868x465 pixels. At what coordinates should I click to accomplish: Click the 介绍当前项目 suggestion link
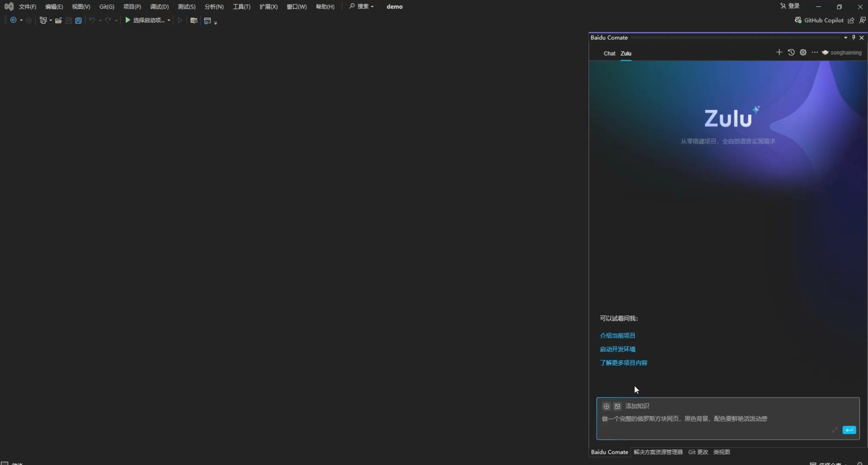tap(617, 335)
